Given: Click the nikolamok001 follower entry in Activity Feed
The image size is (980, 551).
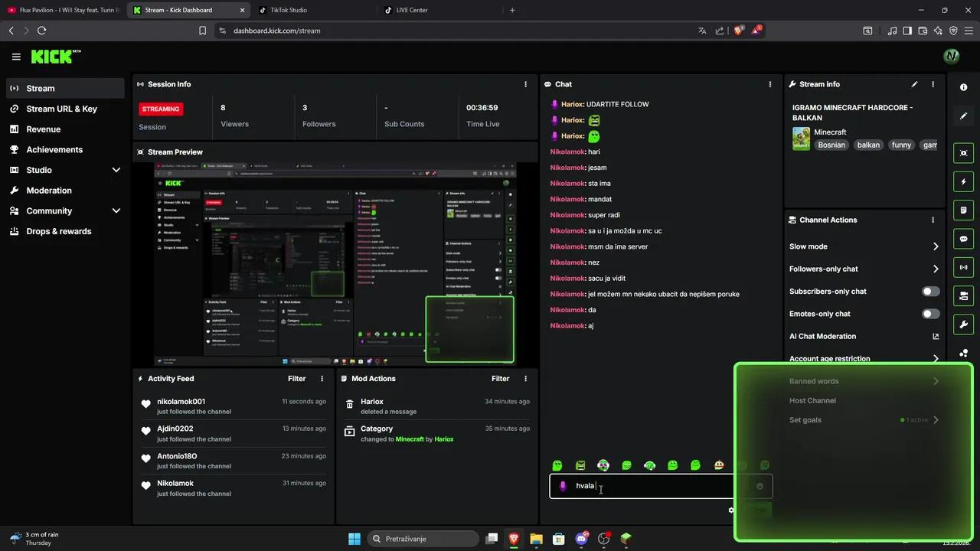Looking at the screenshot, I should pos(234,406).
